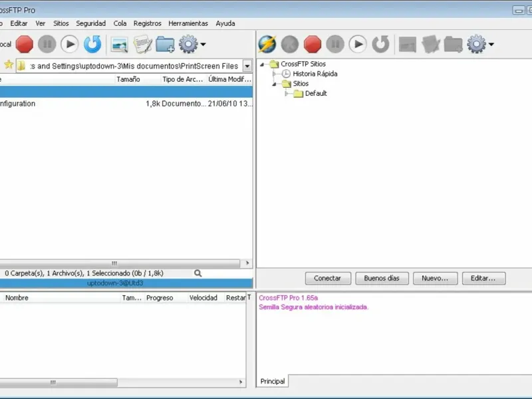Switch to the Principal log tab
The image size is (532, 399).
pos(273,381)
